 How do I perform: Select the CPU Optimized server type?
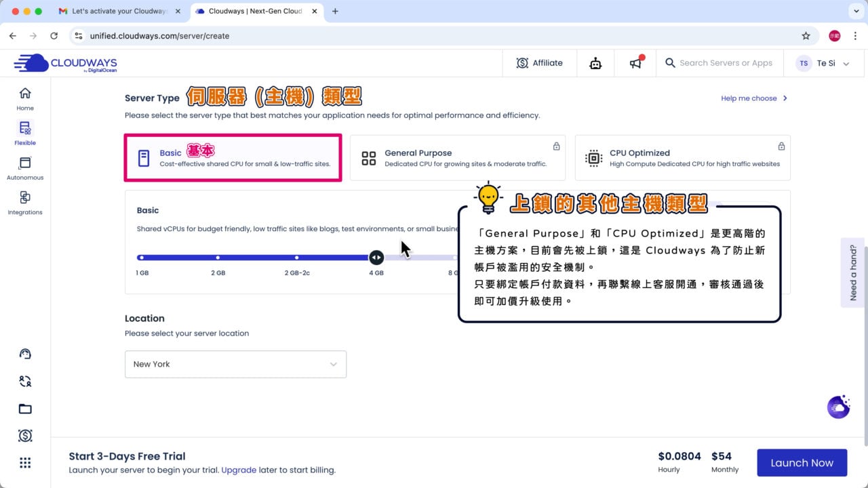click(x=682, y=158)
